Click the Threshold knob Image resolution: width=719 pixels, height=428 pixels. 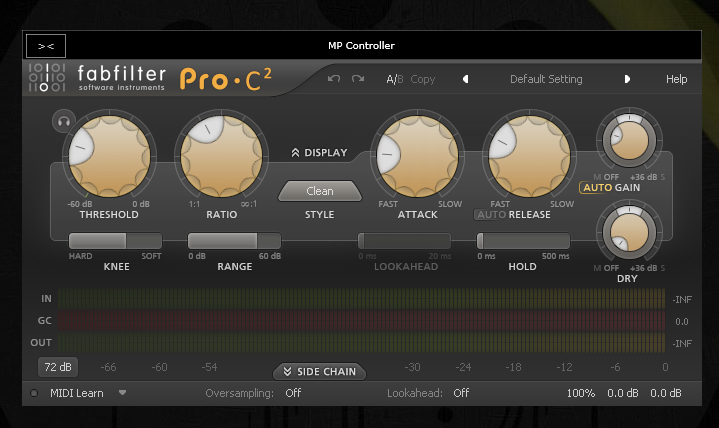[110, 156]
